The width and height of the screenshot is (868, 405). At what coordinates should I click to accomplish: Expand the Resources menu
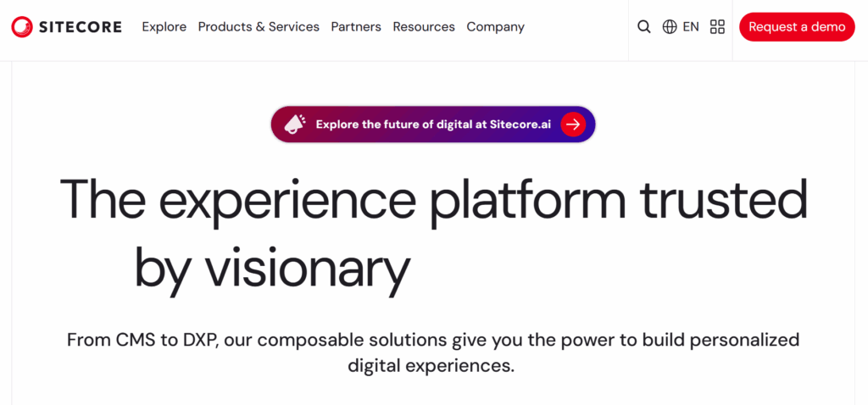(x=424, y=27)
